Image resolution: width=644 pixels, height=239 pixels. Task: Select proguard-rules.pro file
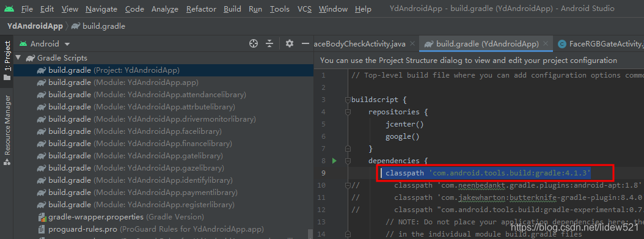(163, 229)
